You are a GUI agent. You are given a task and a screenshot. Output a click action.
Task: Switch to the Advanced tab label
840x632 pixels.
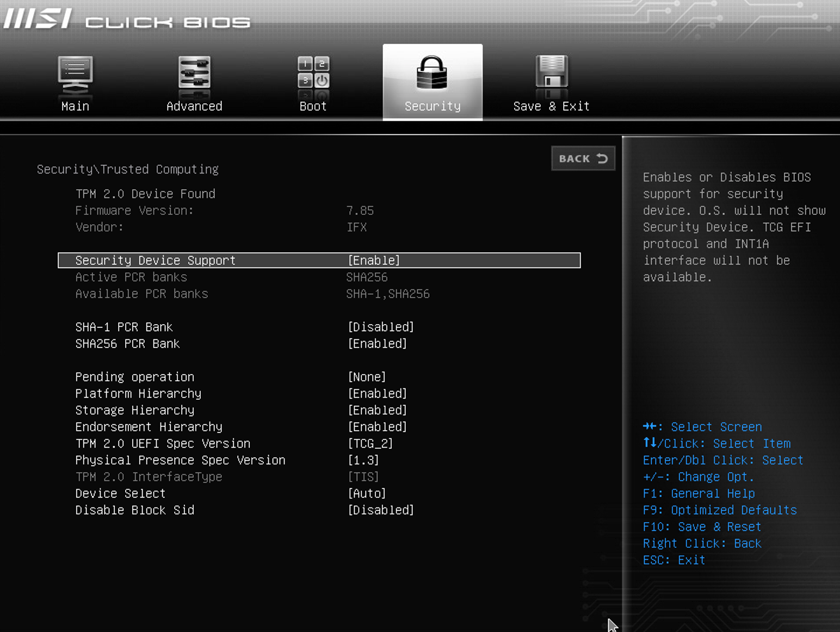pyautogui.click(x=194, y=106)
